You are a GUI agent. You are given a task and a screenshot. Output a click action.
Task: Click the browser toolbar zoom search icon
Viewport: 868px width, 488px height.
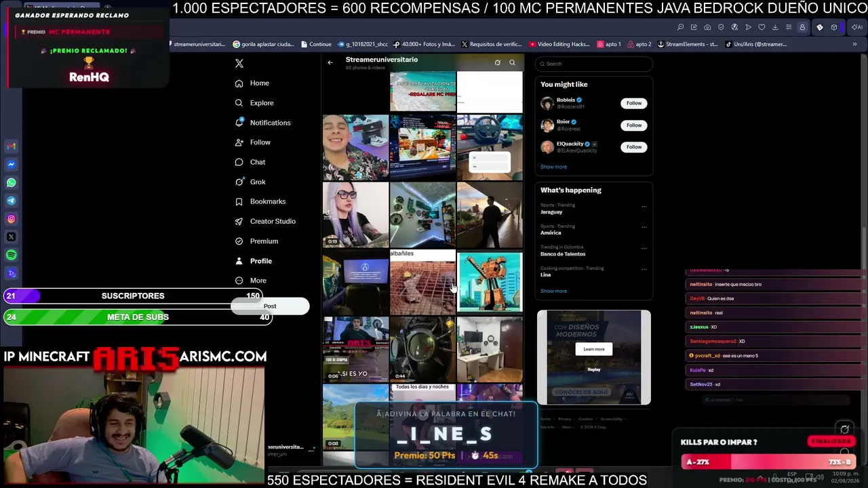point(680,27)
